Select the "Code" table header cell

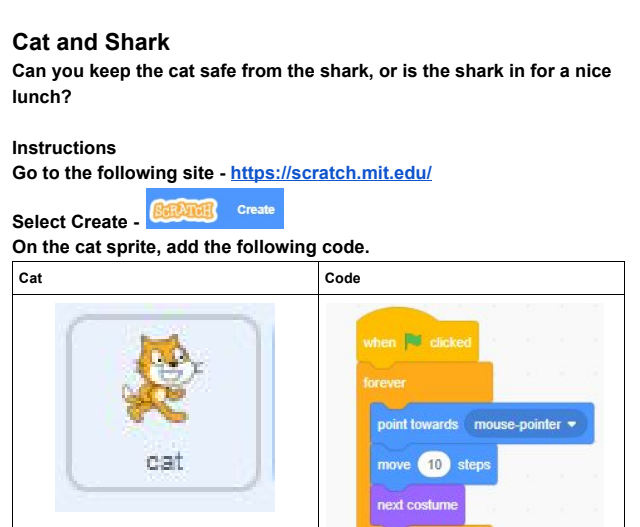[x=343, y=278]
